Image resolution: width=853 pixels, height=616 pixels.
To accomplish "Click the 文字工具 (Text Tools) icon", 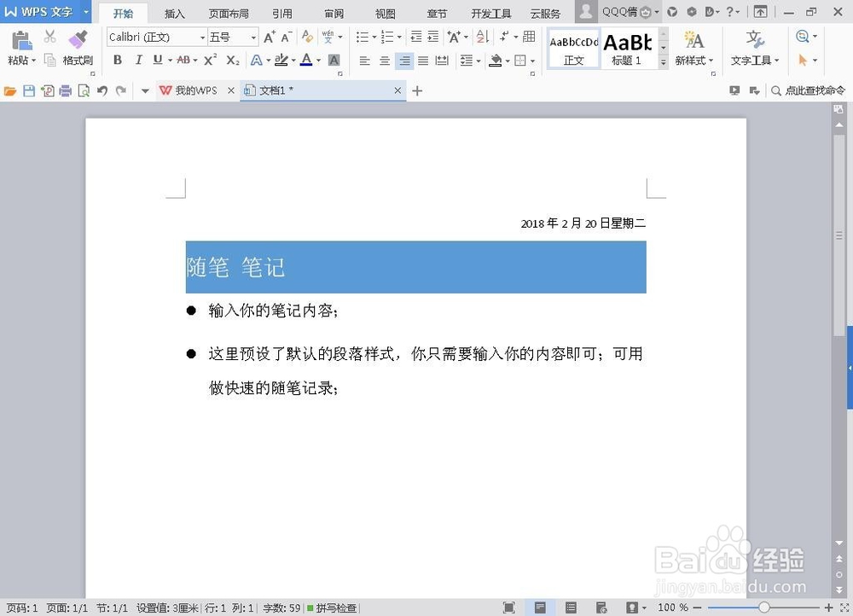I will click(754, 49).
